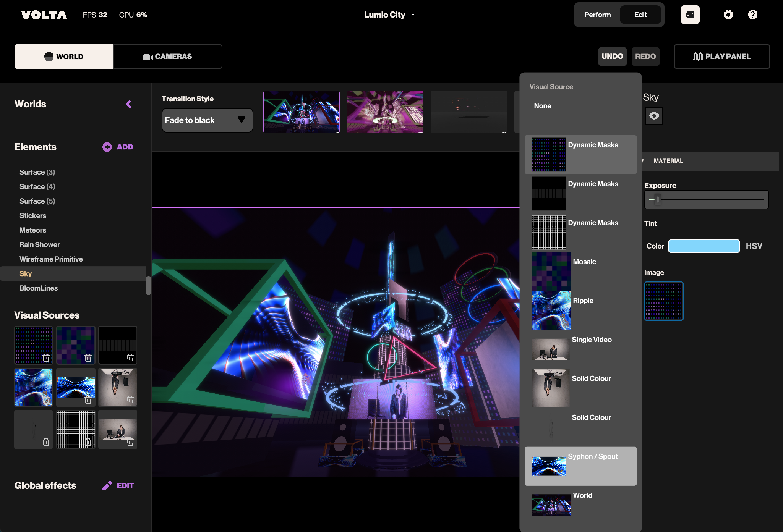Delete the grid visual source via trash icon
This screenshot has width=783, height=532.
pyautogui.click(x=88, y=442)
